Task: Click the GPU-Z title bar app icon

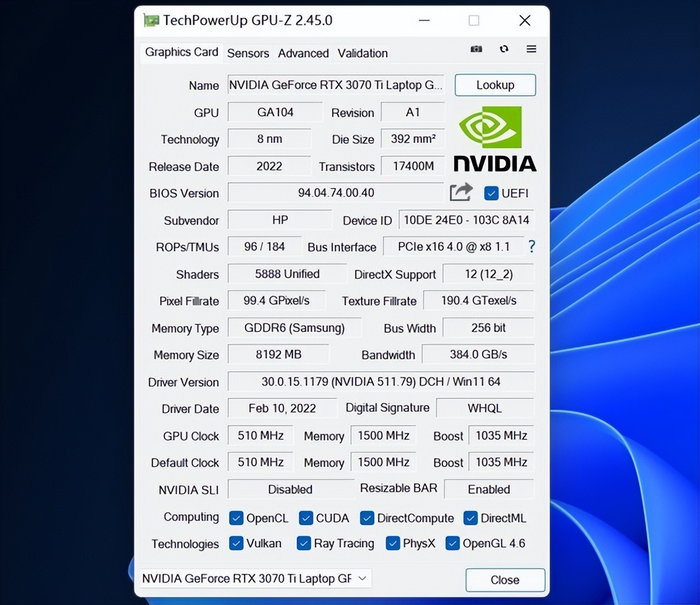Action: click(x=150, y=20)
